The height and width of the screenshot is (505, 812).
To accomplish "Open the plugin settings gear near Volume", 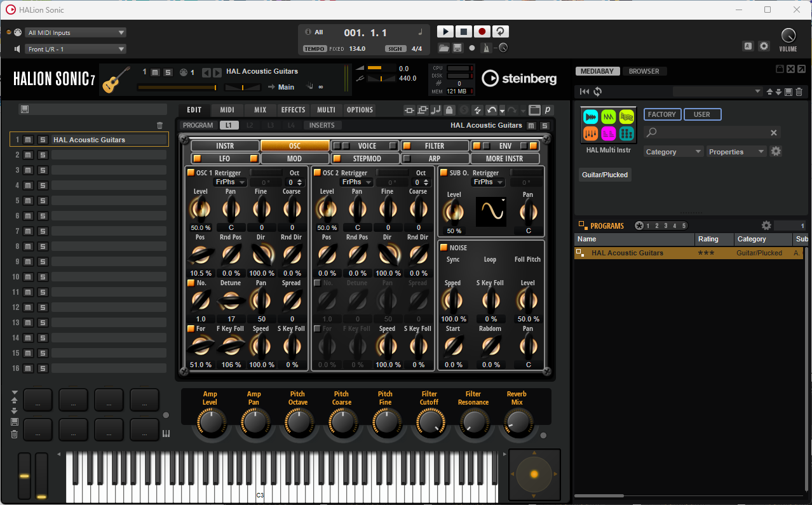I will 764,46.
